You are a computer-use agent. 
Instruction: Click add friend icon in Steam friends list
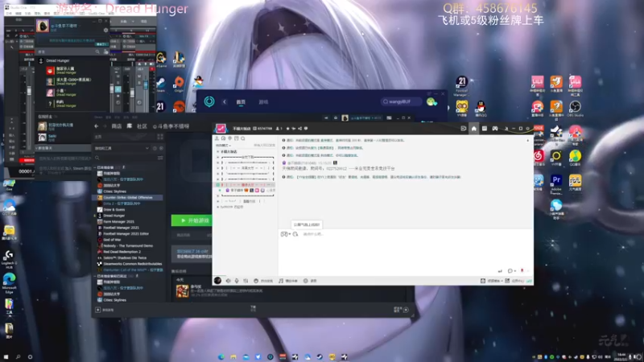click(x=106, y=51)
